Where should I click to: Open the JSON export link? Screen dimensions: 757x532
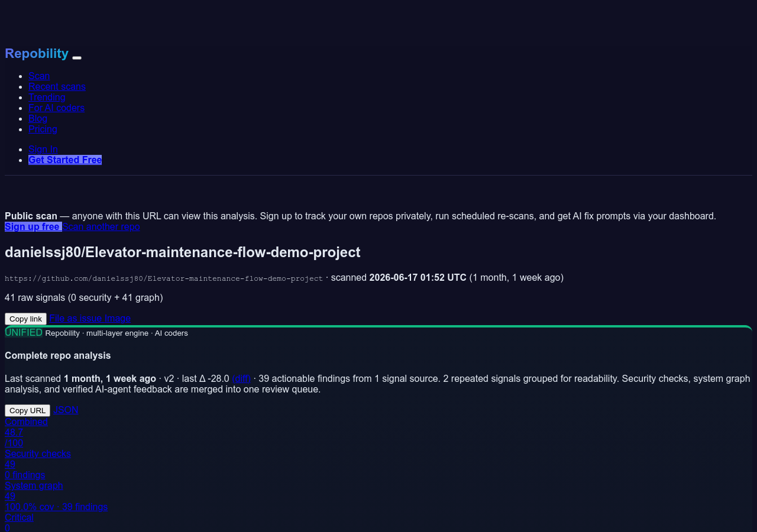click(x=66, y=410)
